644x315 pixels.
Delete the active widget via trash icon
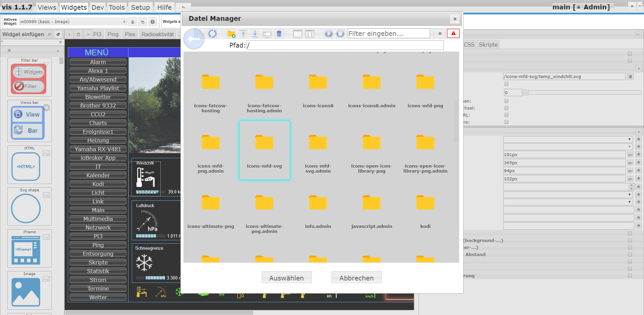[132, 22]
